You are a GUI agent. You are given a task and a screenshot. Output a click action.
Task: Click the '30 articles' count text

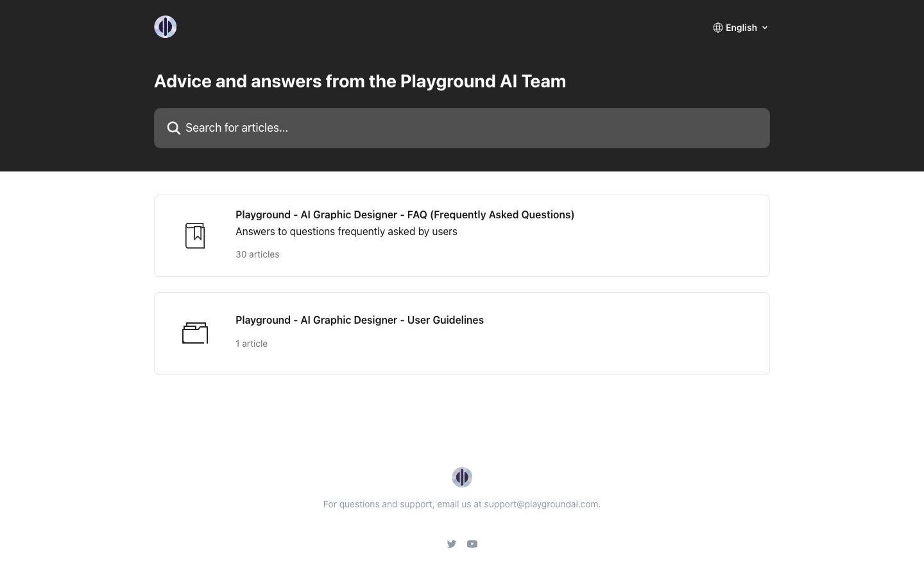[257, 254]
